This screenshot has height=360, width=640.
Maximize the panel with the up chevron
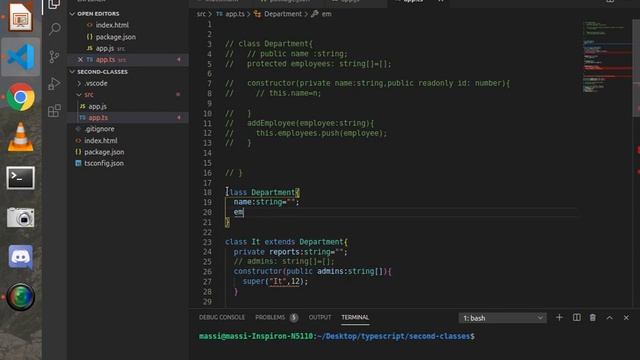609,318
